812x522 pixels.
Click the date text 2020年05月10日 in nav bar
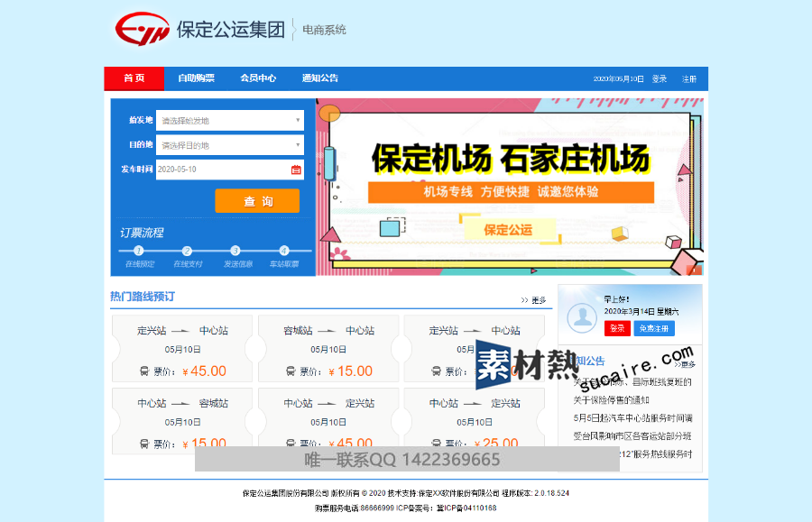[x=618, y=79]
